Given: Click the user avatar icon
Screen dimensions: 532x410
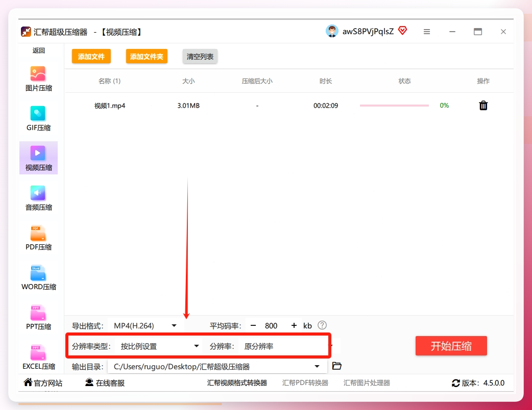Looking at the screenshot, I should click(332, 31).
